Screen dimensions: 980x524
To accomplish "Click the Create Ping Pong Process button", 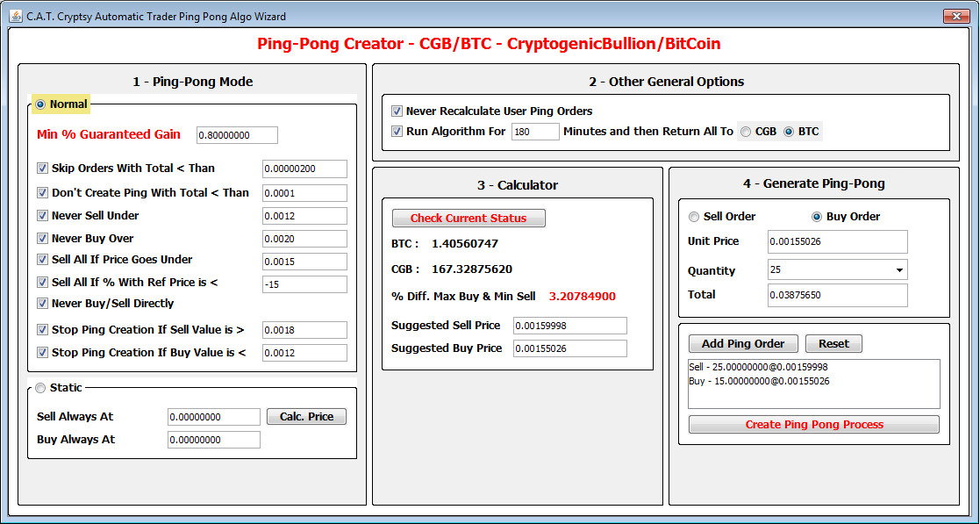I will point(814,425).
